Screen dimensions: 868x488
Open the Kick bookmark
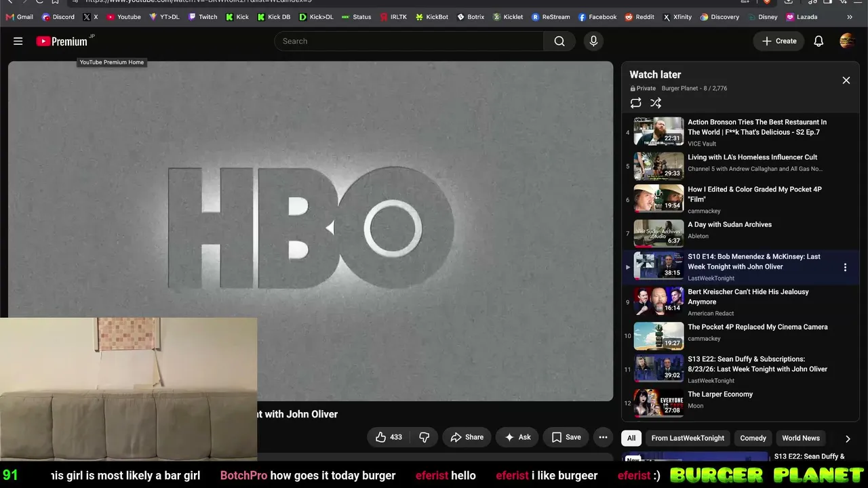click(x=237, y=17)
